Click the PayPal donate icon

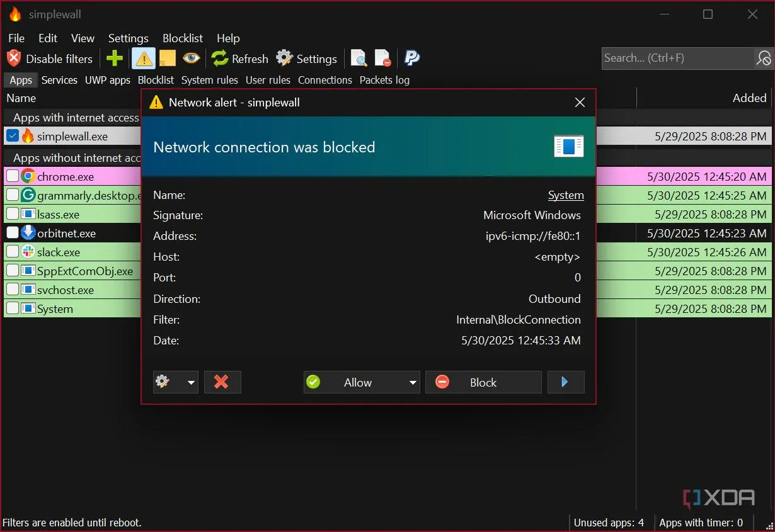coord(412,59)
